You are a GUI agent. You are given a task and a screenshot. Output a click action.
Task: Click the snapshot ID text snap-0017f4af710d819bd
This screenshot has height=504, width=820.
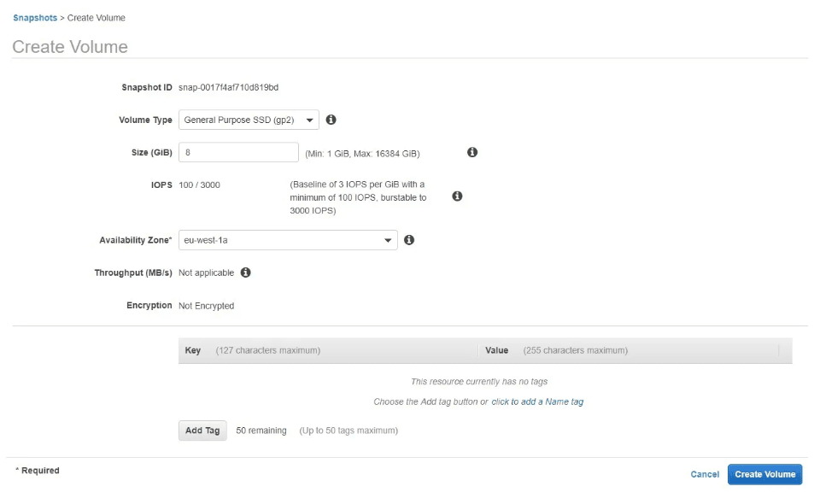[x=229, y=87]
